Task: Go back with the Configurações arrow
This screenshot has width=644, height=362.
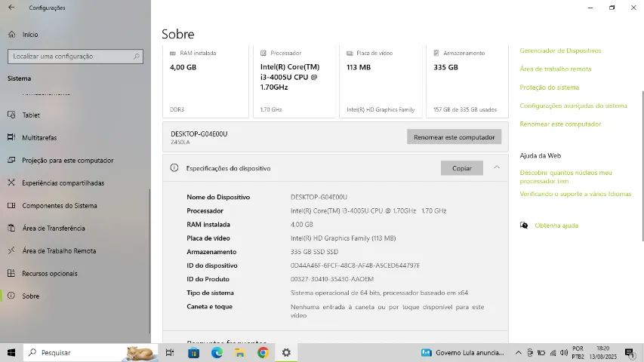Action: [x=11, y=8]
